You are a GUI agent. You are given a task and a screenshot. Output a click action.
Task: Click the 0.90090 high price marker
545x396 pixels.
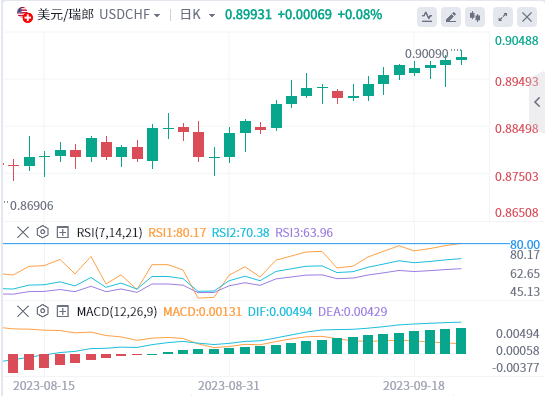[x=426, y=54]
